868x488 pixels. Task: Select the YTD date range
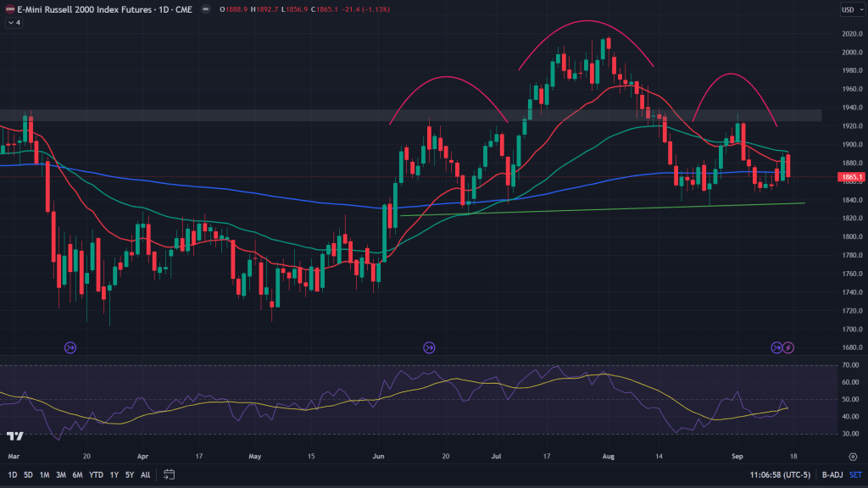point(96,474)
